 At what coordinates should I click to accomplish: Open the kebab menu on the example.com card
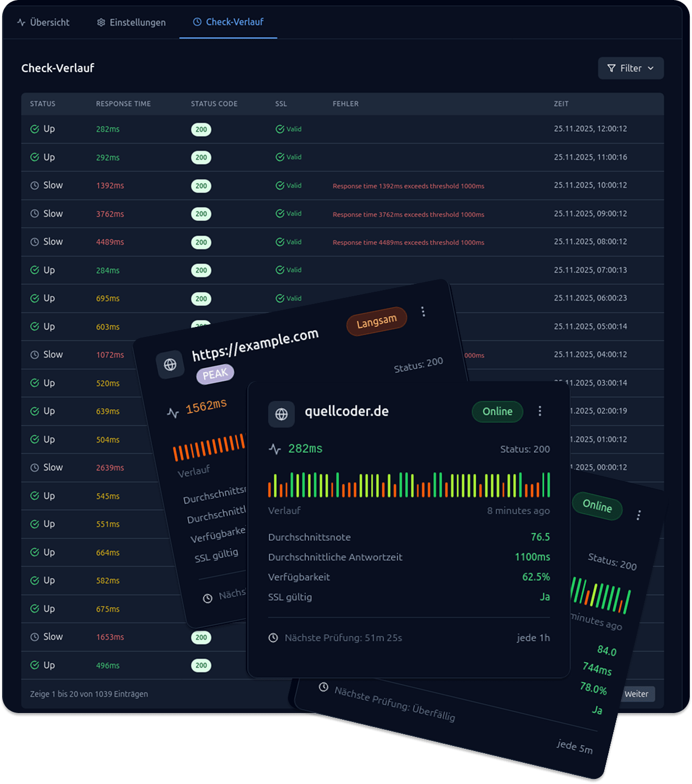pos(423,312)
